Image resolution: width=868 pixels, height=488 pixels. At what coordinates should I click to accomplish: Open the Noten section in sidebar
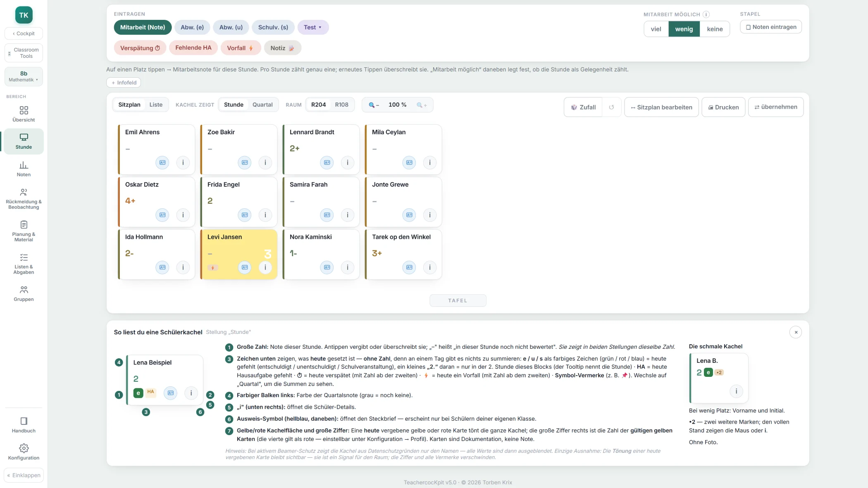(x=24, y=169)
